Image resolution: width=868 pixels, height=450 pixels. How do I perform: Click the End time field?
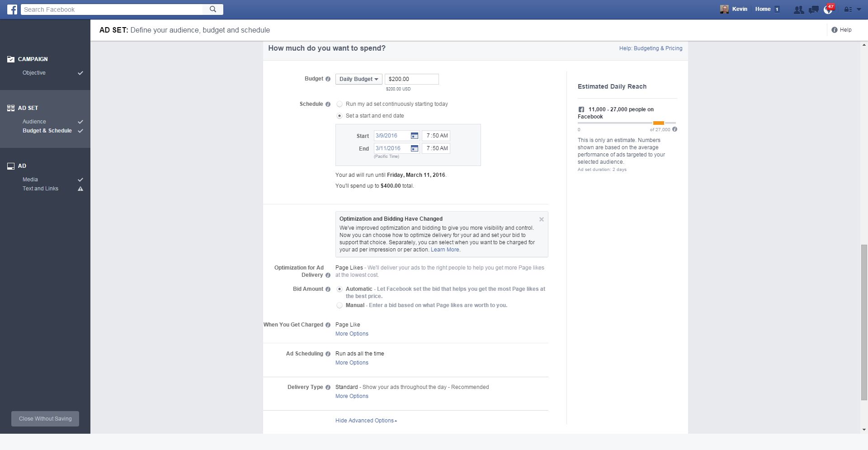(436, 148)
